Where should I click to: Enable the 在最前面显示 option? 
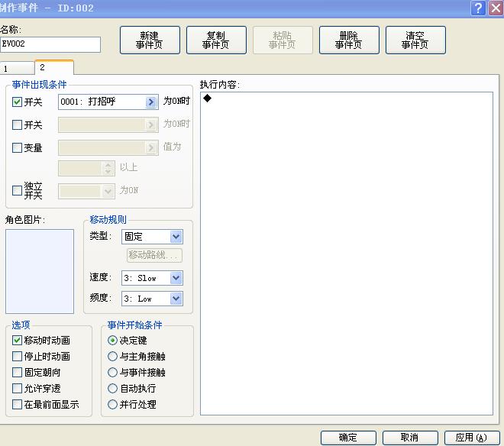point(17,404)
